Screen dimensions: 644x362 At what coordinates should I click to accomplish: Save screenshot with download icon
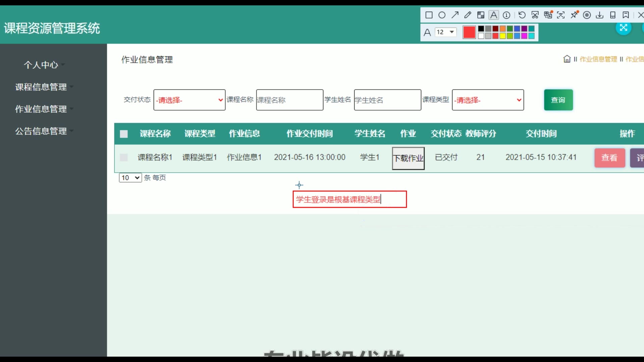coord(600,15)
